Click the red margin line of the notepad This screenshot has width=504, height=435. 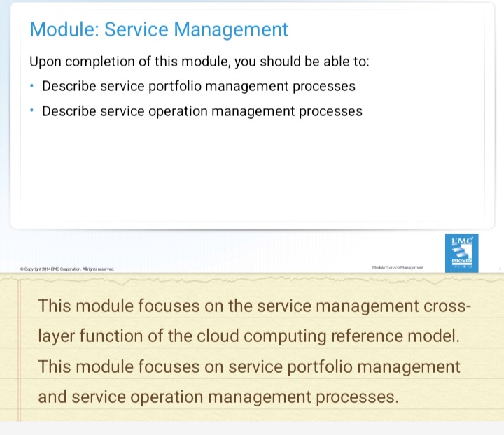tap(20, 350)
